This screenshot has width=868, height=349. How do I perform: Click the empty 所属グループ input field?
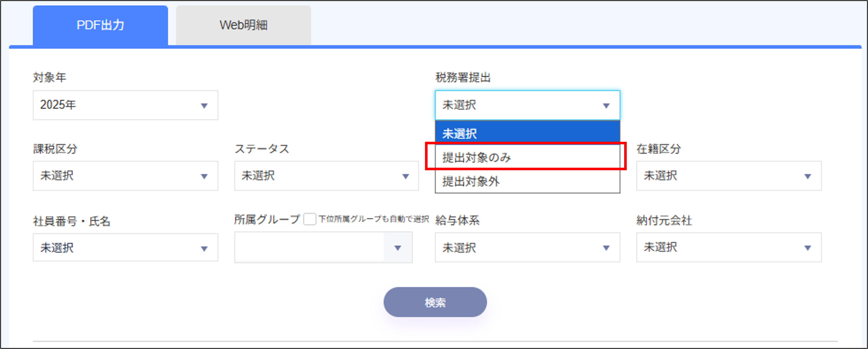[310, 248]
